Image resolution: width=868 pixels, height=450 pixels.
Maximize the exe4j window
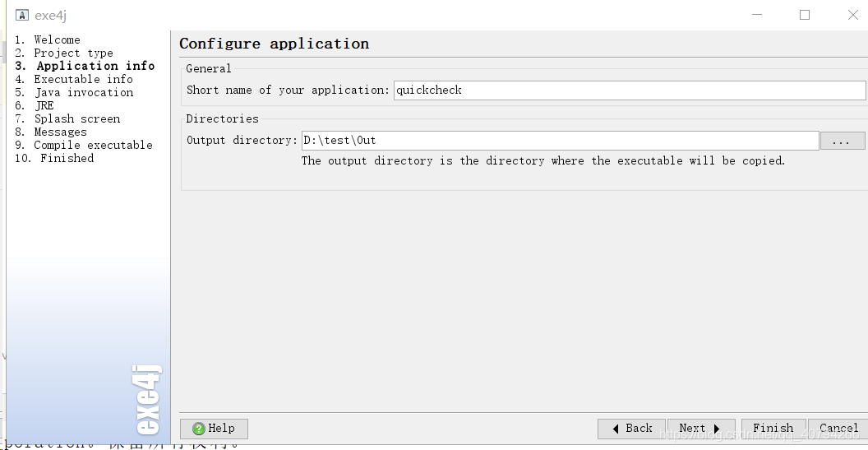805,15
